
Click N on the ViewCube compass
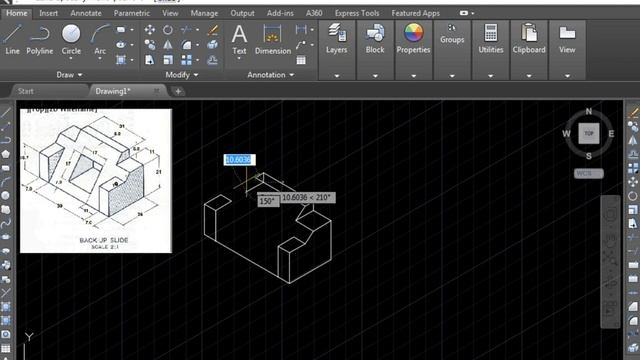pos(589,111)
